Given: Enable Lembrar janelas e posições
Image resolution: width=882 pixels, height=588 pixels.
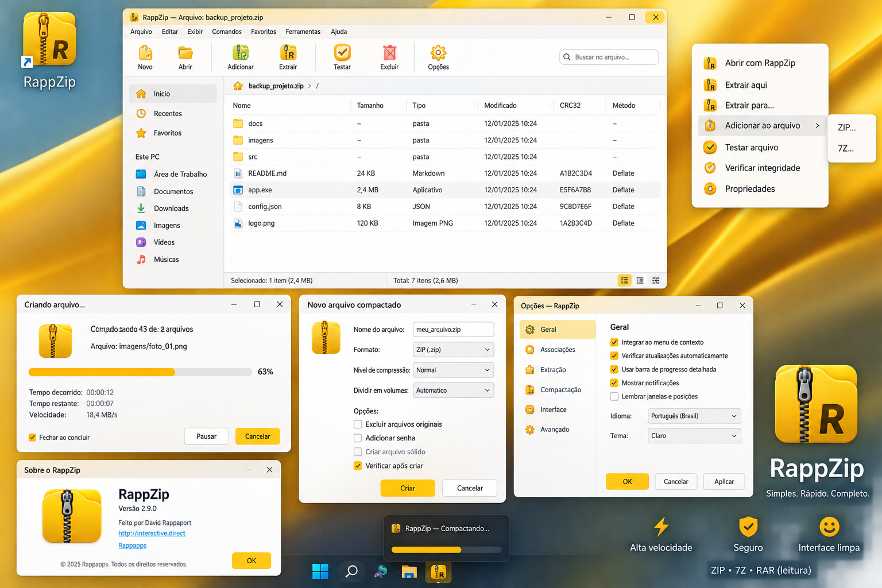Looking at the screenshot, I should pyautogui.click(x=614, y=396).
